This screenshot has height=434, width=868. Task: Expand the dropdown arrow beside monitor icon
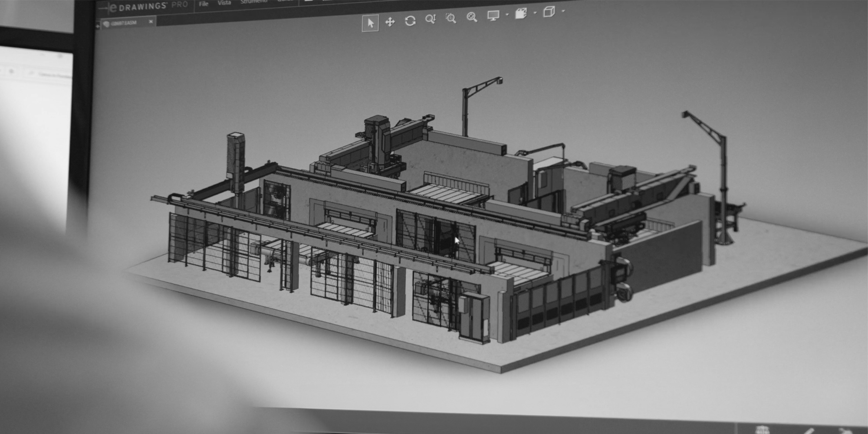[x=507, y=15]
